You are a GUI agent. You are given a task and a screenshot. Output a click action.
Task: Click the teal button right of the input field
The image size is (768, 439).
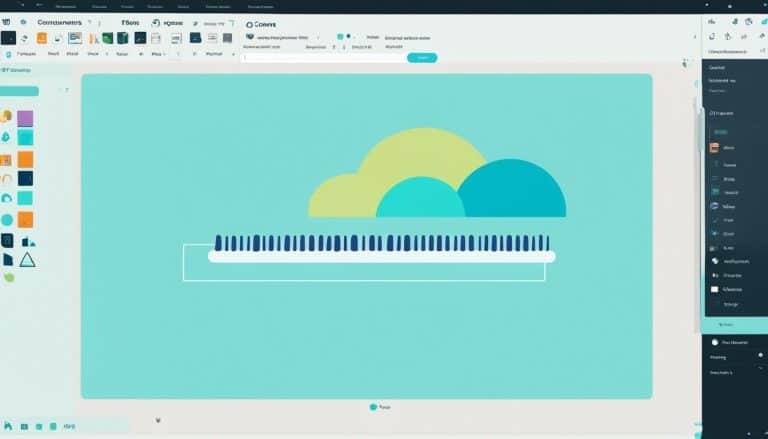coord(421,58)
